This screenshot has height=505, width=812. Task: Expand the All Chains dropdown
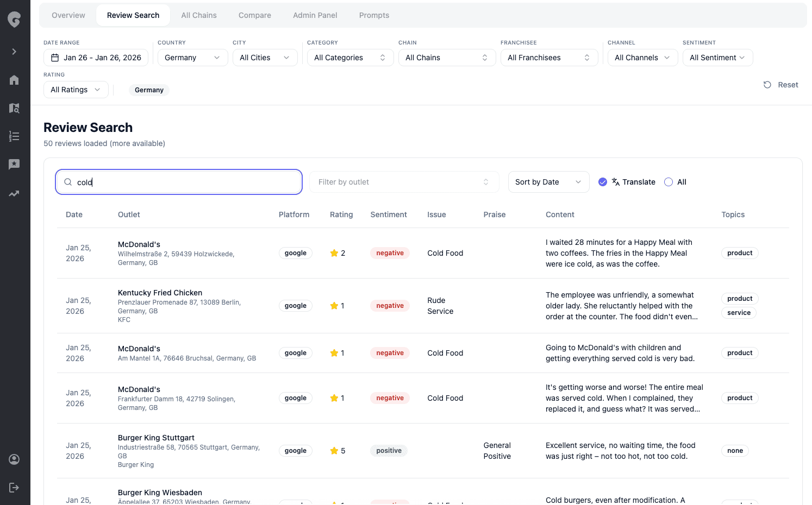click(x=447, y=57)
